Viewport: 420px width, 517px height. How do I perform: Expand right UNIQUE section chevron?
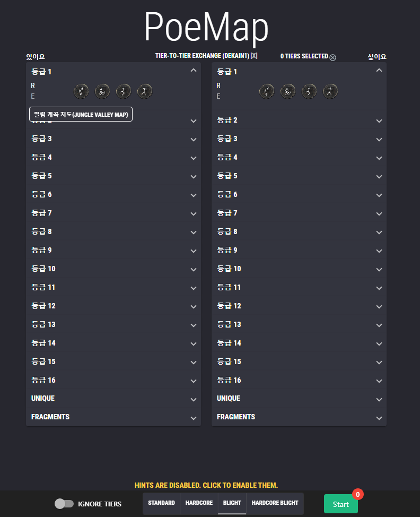[x=379, y=400]
